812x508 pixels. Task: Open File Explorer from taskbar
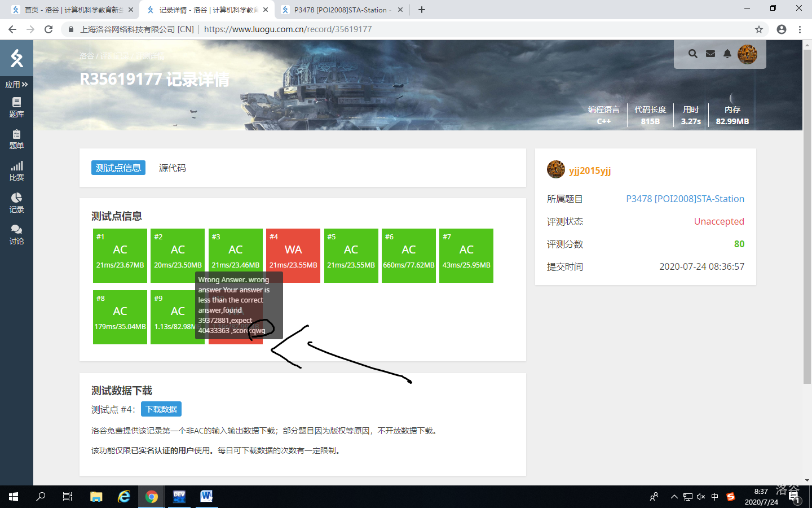coord(96,497)
